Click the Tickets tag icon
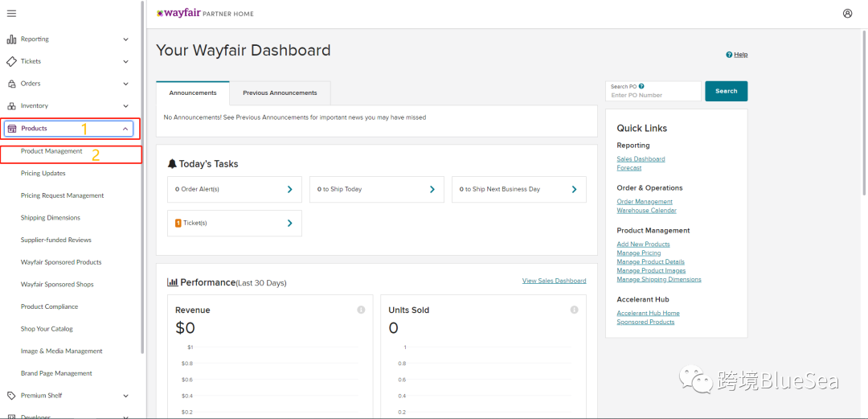This screenshot has width=868, height=419. pyautogui.click(x=11, y=61)
